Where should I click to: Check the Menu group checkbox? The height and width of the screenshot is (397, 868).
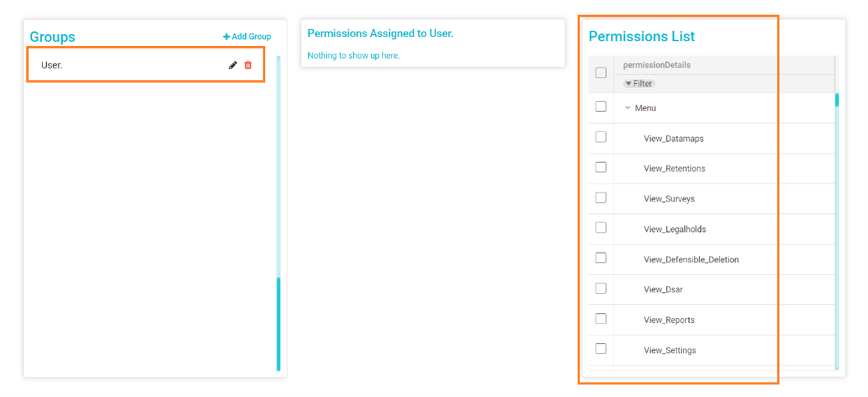pyautogui.click(x=601, y=107)
